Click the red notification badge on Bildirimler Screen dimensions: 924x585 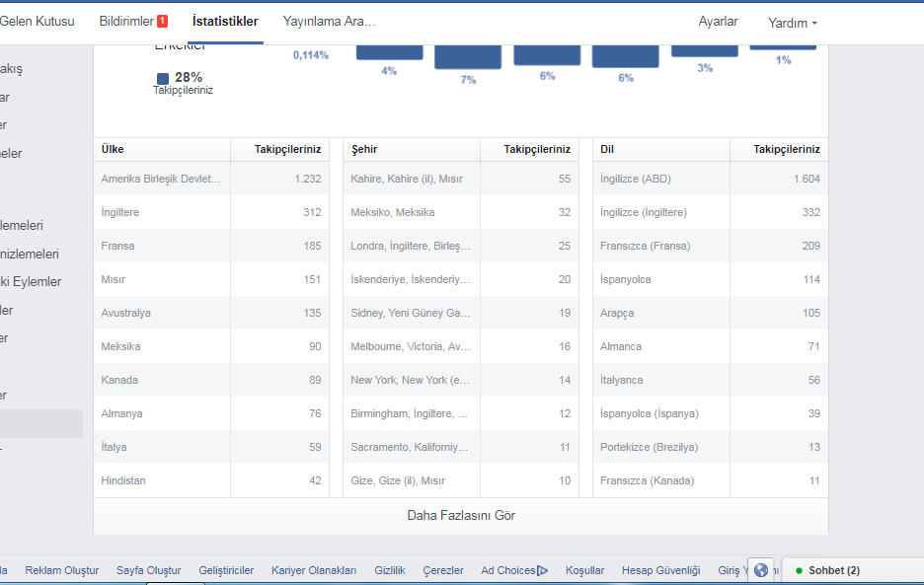coord(162,21)
